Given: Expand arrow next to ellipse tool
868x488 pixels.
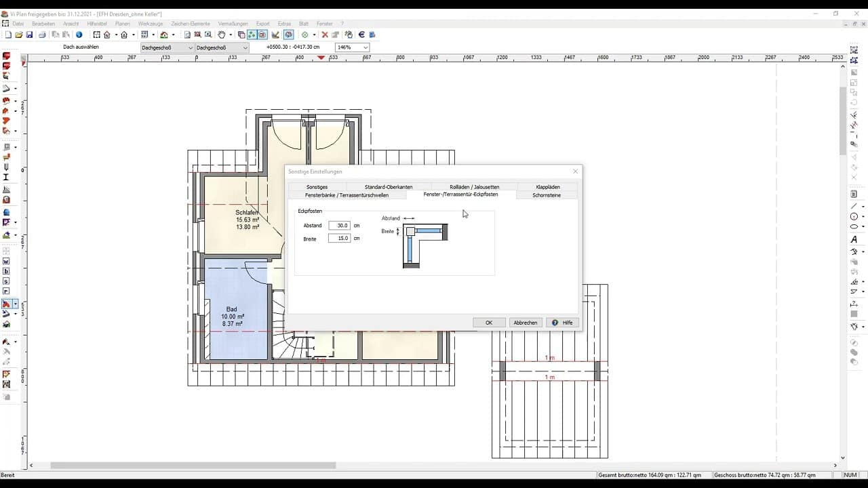Looking at the screenshot, I should coord(863,226).
